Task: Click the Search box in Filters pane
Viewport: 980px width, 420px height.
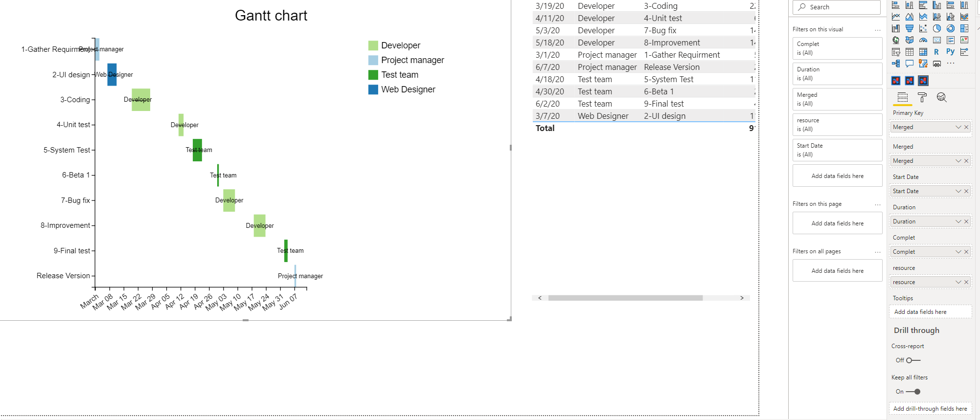Action: [837, 7]
